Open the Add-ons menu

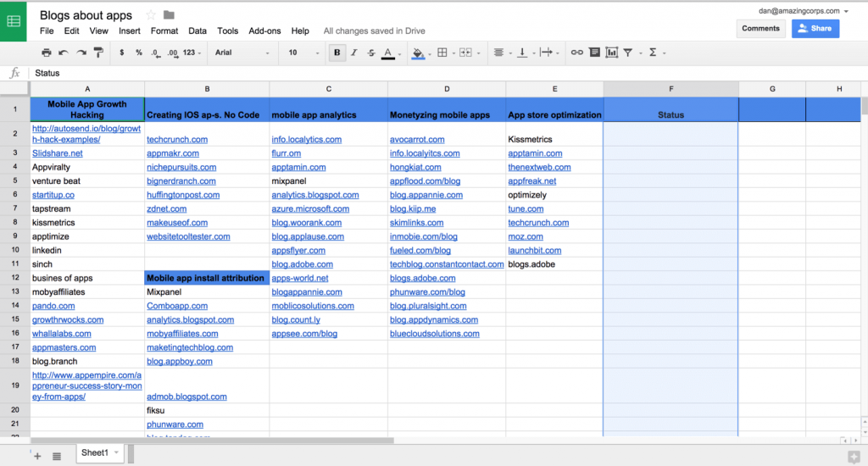264,31
